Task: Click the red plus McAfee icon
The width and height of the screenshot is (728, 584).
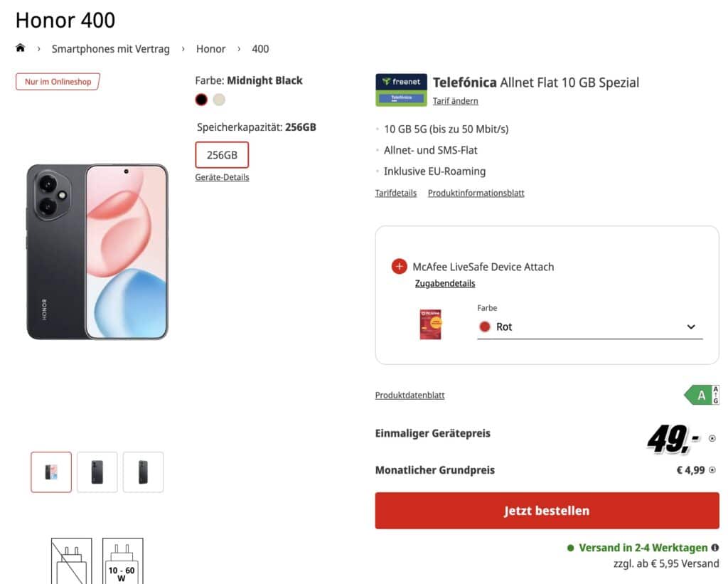Action: (x=399, y=267)
